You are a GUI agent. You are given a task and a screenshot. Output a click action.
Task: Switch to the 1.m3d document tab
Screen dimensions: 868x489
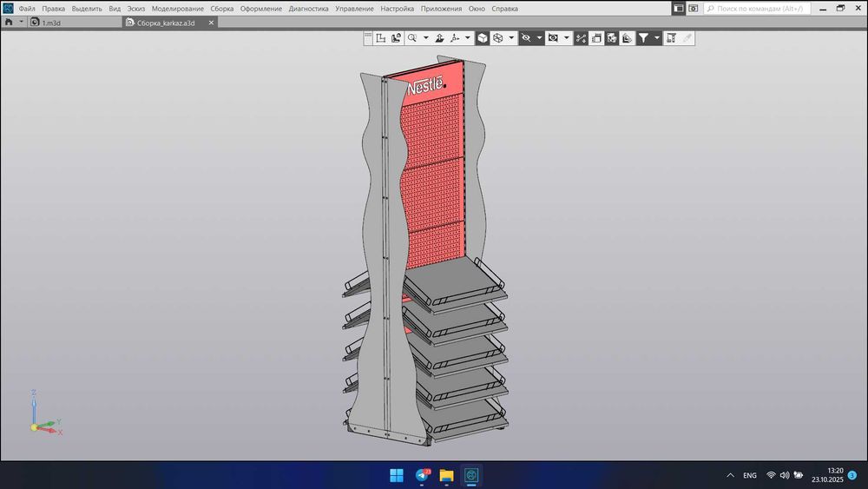point(50,23)
